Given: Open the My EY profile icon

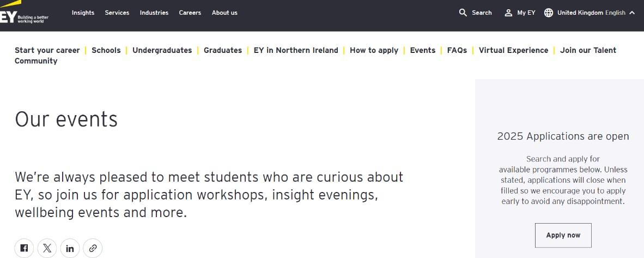Looking at the screenshot, I should [508, 13].
